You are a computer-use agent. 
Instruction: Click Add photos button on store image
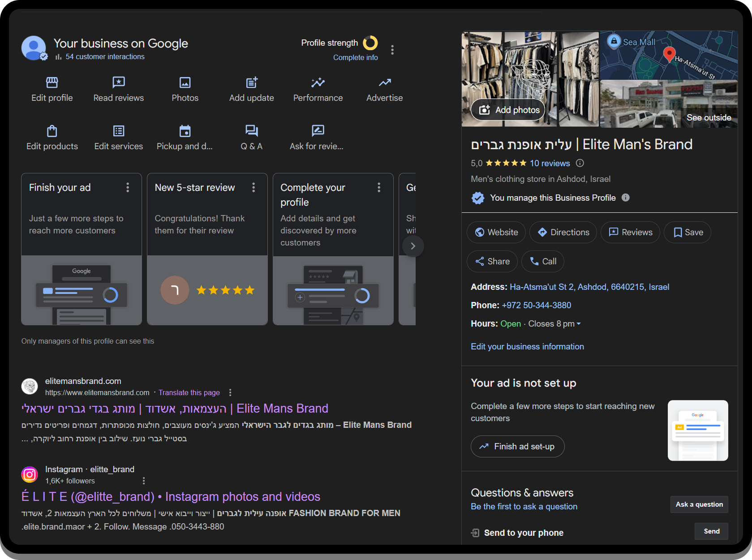click(x=508, y=110)
